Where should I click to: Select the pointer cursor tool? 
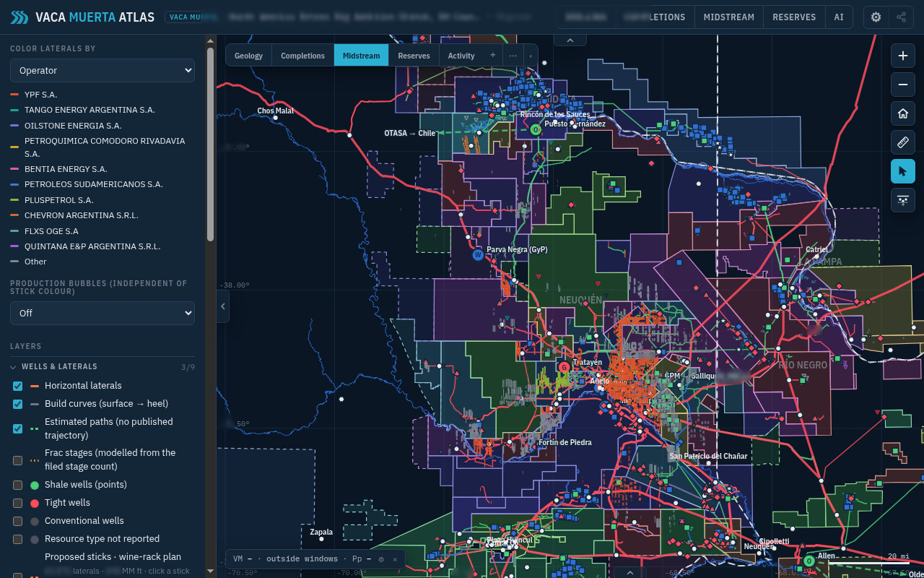click(903, 171)
